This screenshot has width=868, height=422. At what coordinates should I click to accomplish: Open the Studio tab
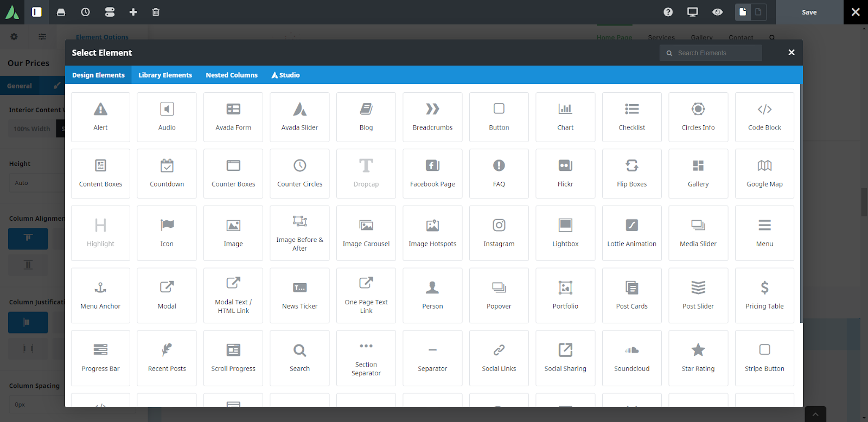[285, 75]
